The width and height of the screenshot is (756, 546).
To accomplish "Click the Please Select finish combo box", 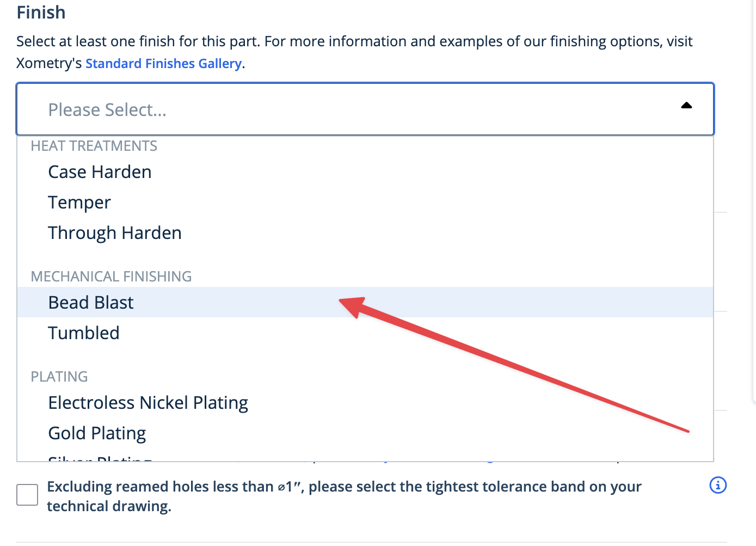I will tap(365, 109).
